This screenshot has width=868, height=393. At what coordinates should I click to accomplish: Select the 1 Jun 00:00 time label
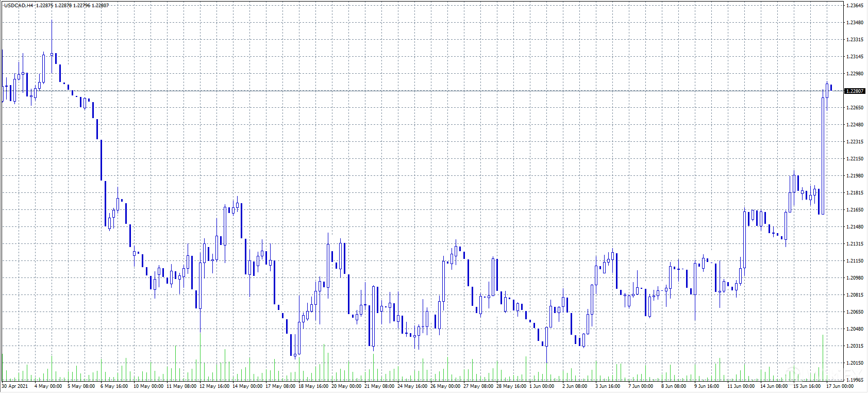[541, 386]
